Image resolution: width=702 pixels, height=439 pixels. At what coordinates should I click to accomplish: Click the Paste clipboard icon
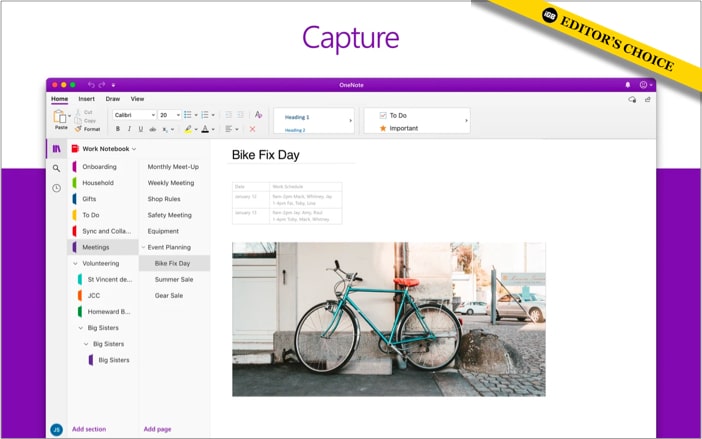coord(61,117)
